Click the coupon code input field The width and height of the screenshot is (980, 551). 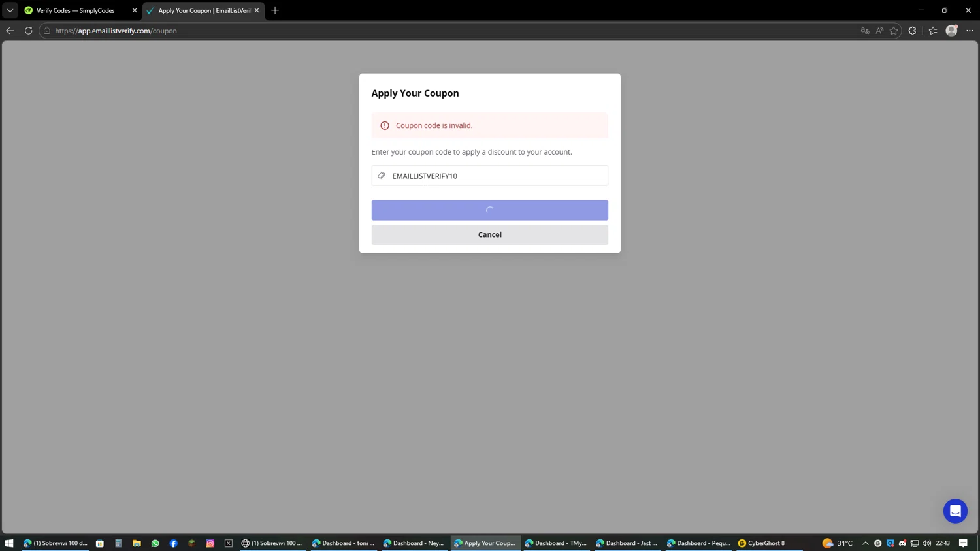pos(489,176)
